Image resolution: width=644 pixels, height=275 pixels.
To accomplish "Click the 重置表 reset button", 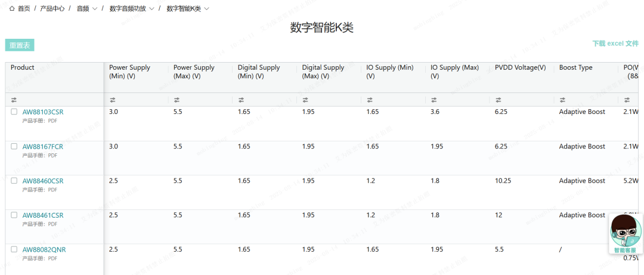I will (x=20, y=45).
